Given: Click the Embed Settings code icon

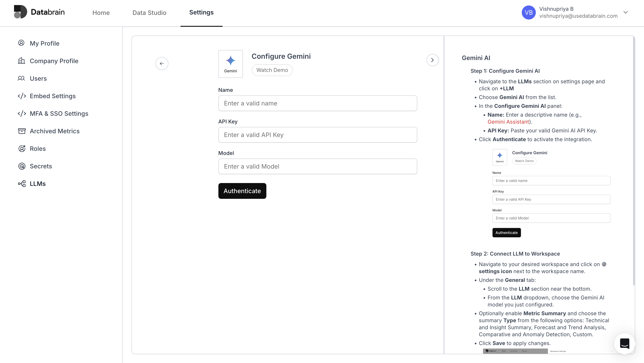Looking at the screenshot, I should 22,96.
